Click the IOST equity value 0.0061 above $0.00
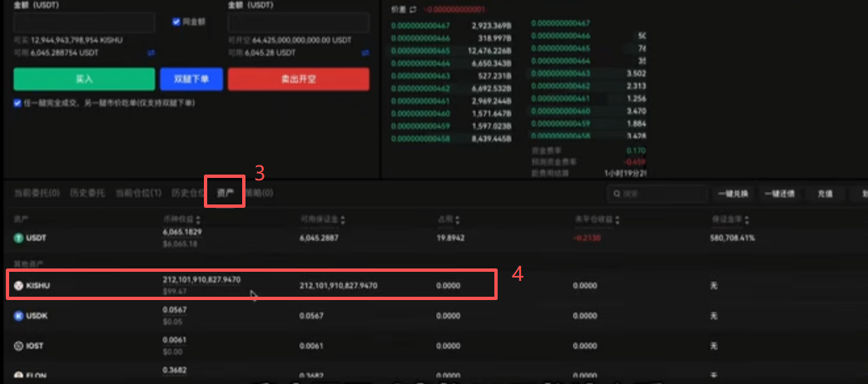868x384 pixels. [175, 340]
